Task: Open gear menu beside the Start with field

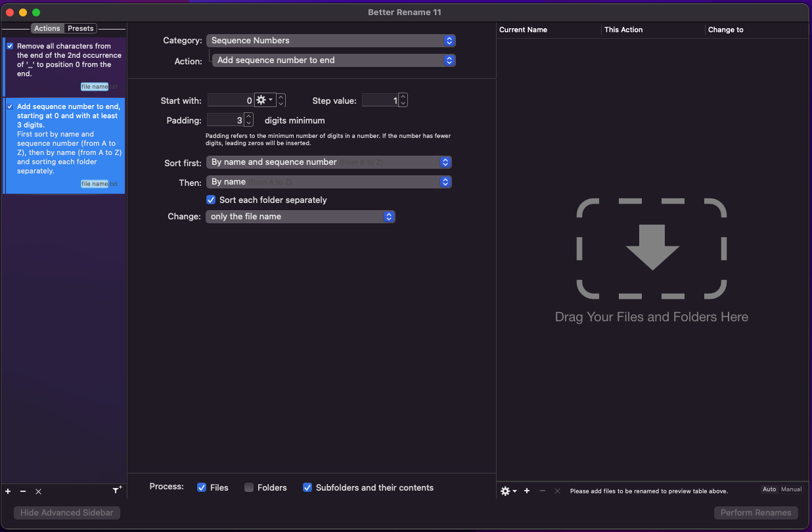Action: 264,100
